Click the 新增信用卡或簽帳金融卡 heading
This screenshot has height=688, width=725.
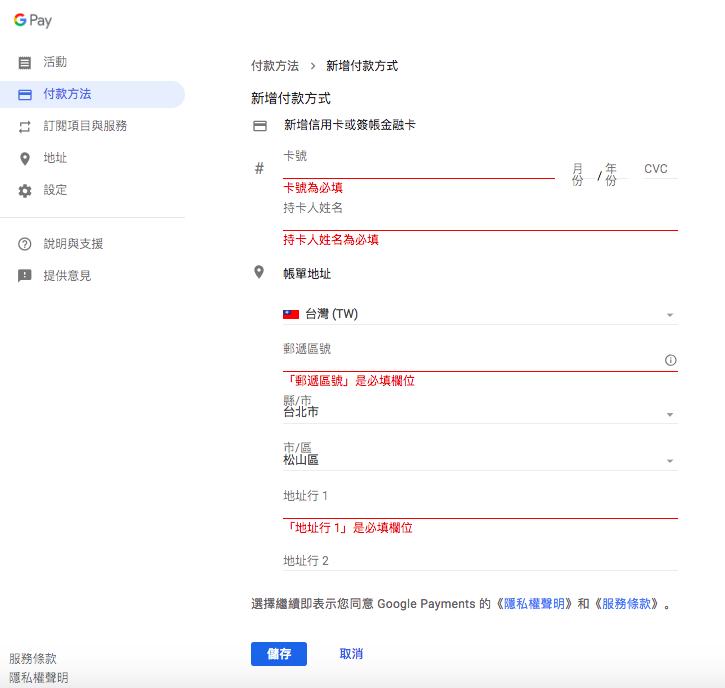350,125
